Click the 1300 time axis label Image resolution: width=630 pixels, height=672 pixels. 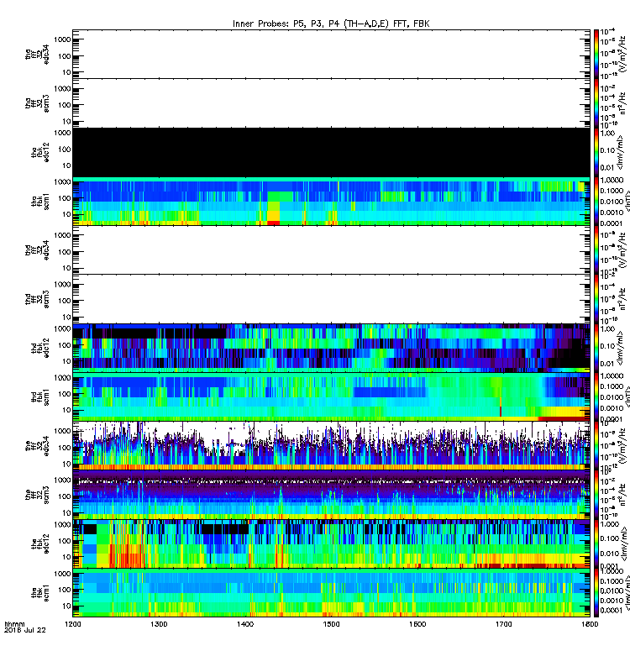159,624
